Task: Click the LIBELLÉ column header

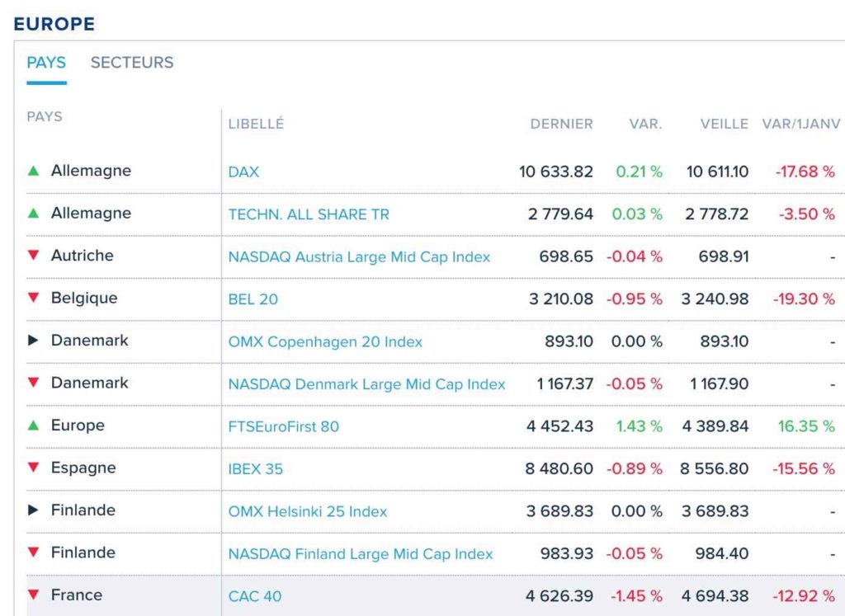Action: (256, 124)
